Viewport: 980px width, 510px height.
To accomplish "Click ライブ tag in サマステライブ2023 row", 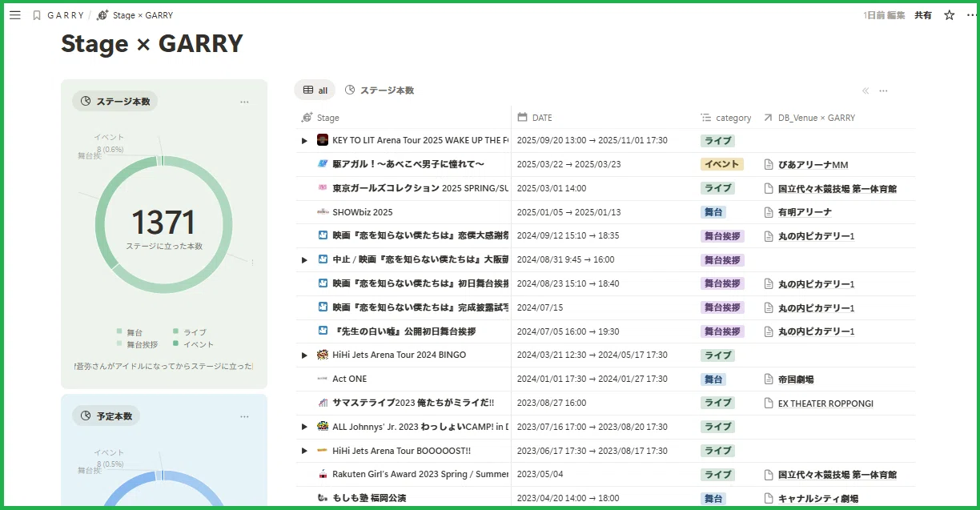I will pos(718,403).
